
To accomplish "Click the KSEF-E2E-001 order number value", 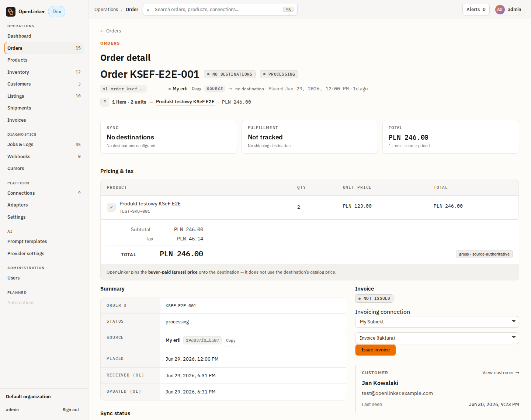I will point(181,306).
